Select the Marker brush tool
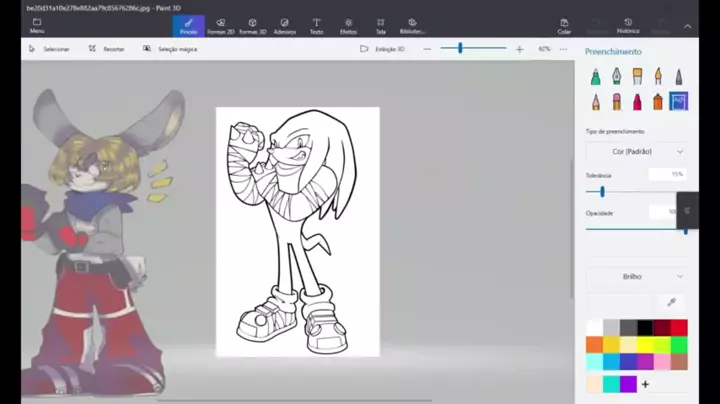 click(x=596, y=77)
